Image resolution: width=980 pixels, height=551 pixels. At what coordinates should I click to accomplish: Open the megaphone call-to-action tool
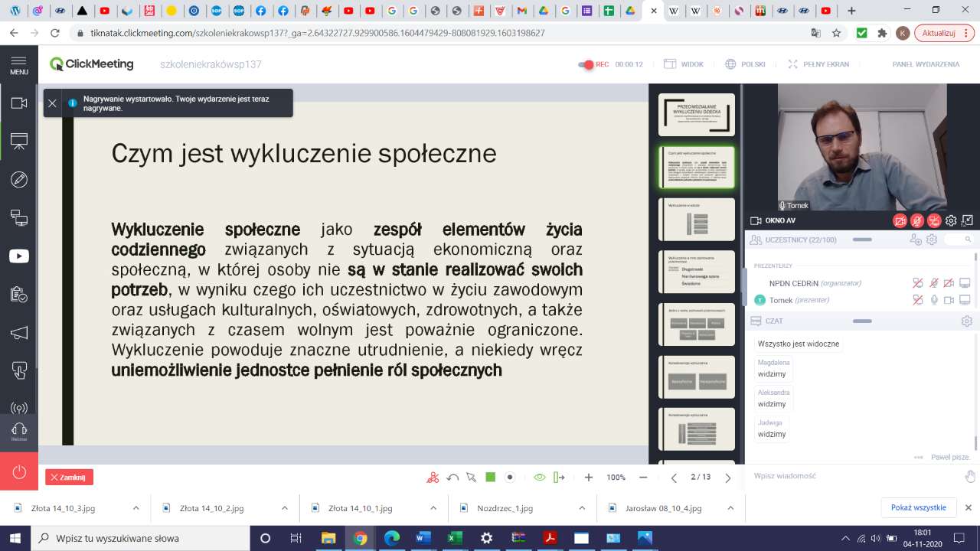(x=18, y=333)
